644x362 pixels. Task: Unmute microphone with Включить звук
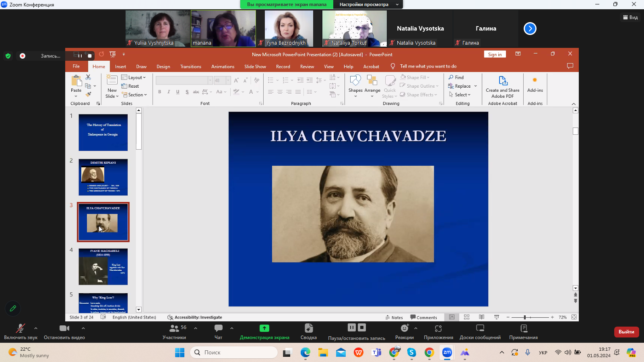pyautogui.click(x=20, y=328)
